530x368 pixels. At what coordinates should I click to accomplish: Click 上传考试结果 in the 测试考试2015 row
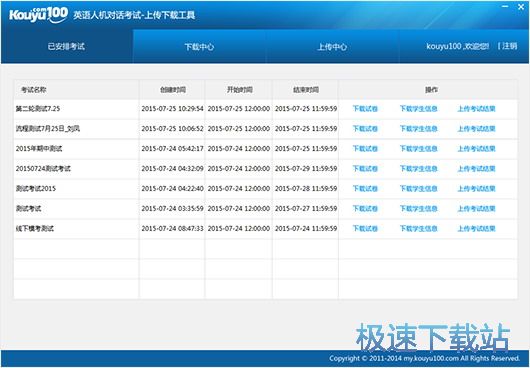click(476, 189)
